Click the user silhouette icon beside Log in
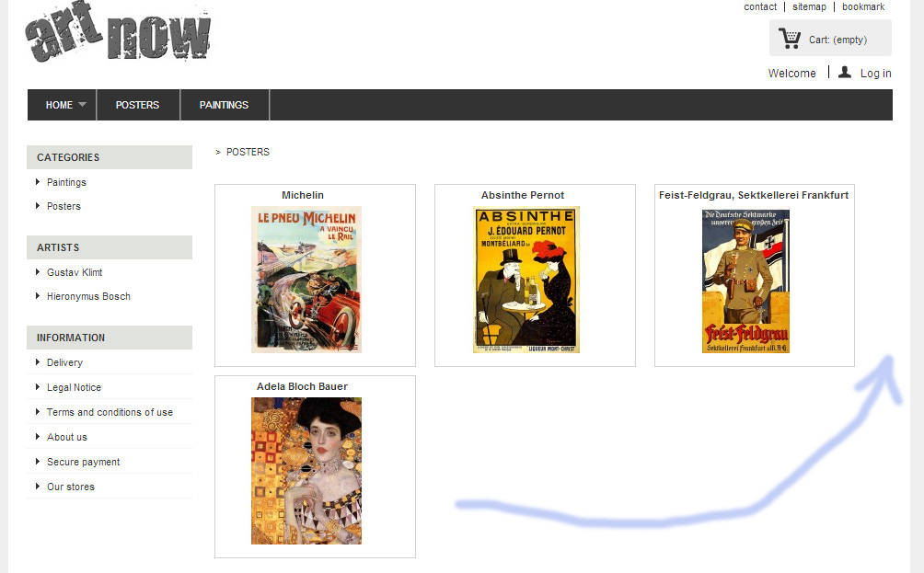This screenshot has width=924, height=573. 845,72
